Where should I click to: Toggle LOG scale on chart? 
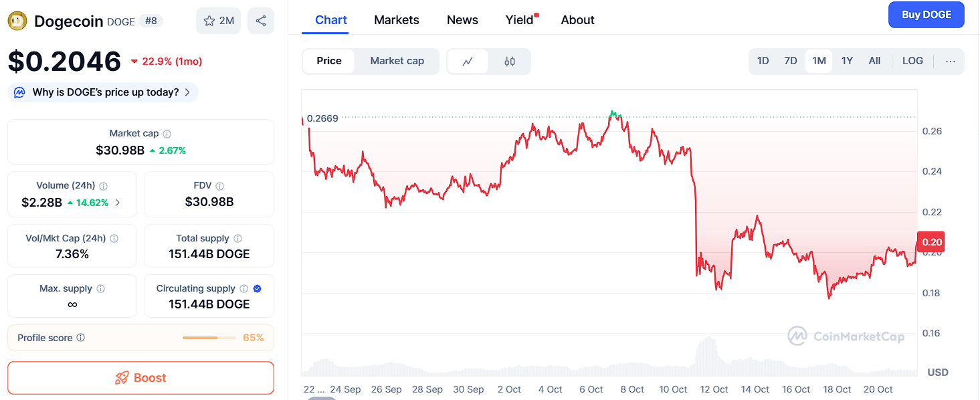tap(912, 61)
